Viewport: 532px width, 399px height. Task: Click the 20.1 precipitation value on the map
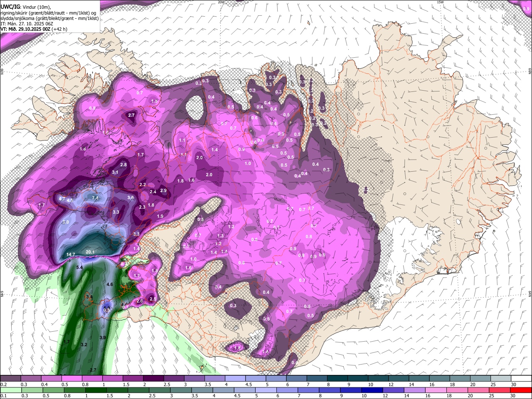90,252
